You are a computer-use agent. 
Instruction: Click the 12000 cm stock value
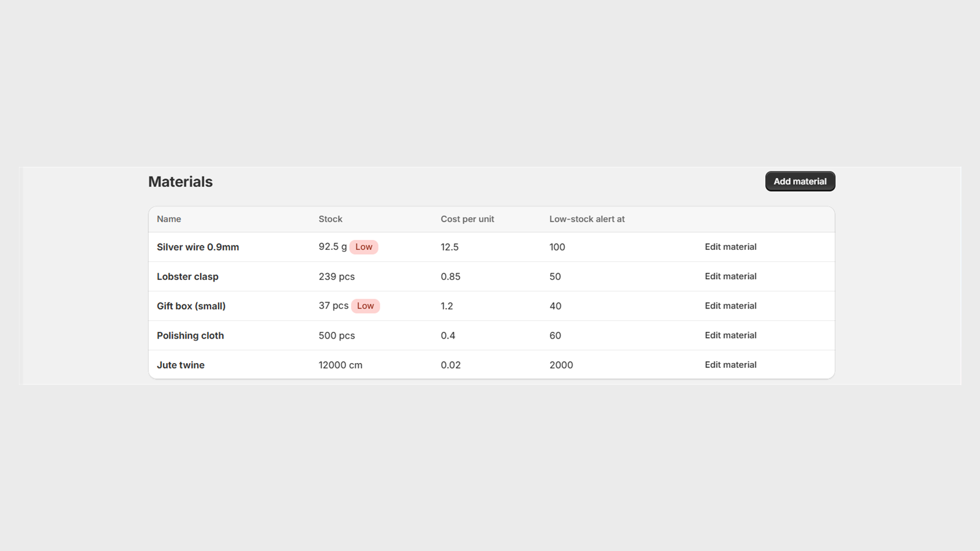(341, 365)
